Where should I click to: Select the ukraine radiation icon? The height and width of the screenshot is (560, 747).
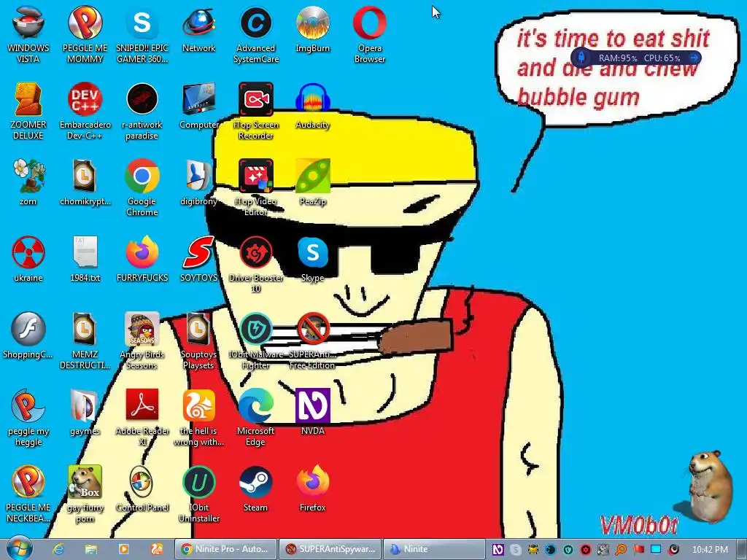28,259
